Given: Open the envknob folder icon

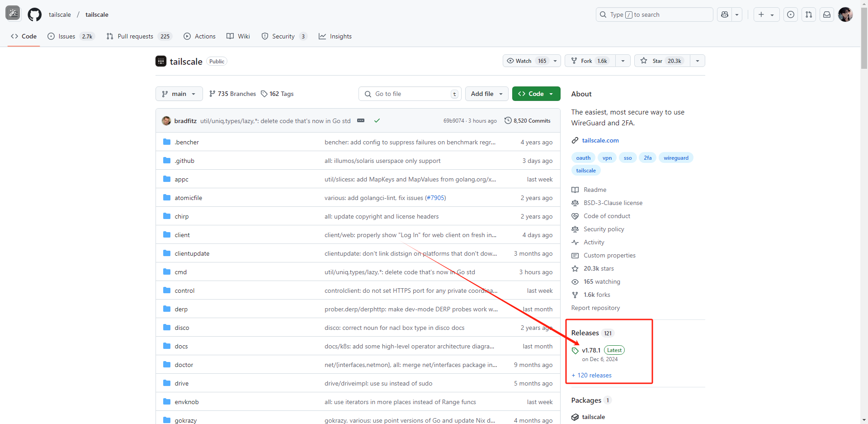Looking at the screenshot, I should click(167, 401).
